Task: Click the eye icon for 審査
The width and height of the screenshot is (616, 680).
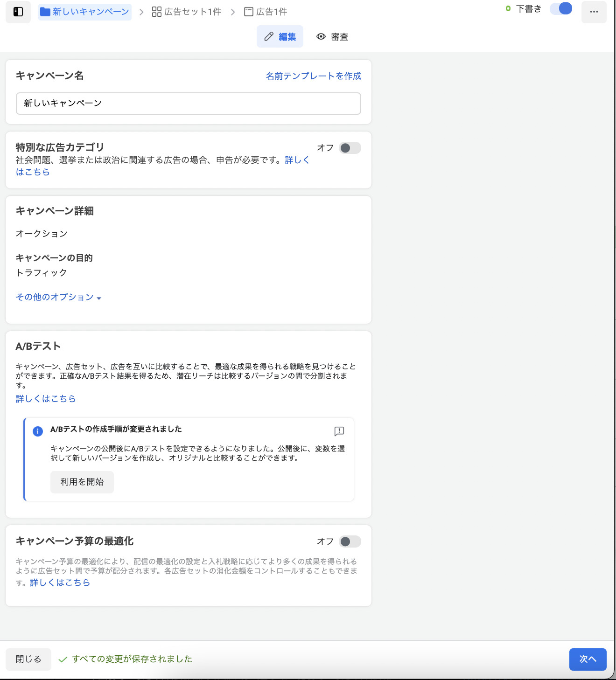Action: point(321,37)
